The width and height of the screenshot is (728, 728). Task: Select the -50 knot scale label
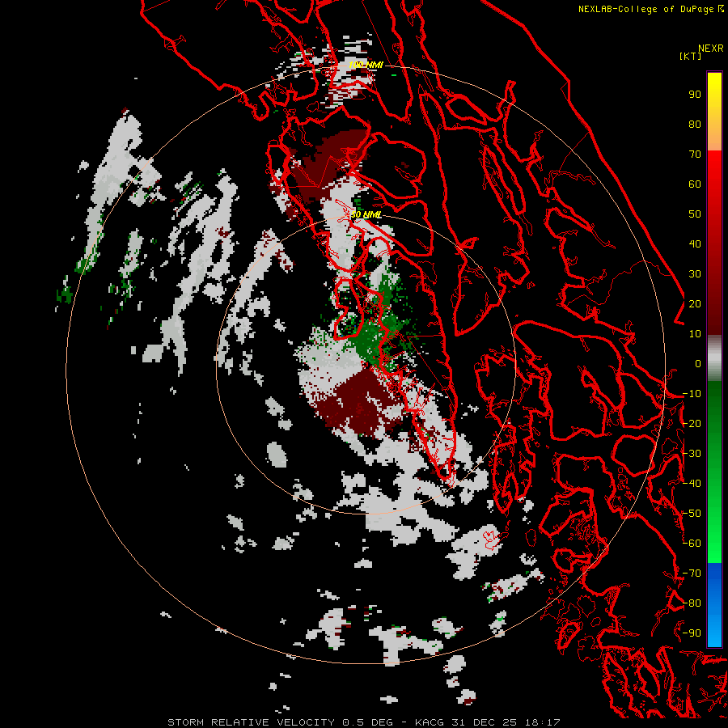(692, 514)
